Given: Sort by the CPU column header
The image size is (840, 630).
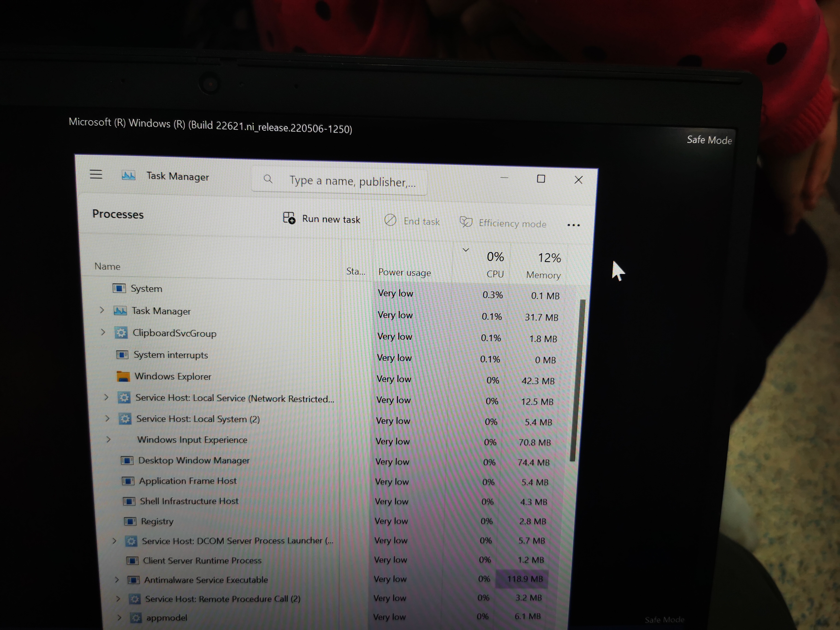Looking at the screenshot, I should [x=495, y=274].
